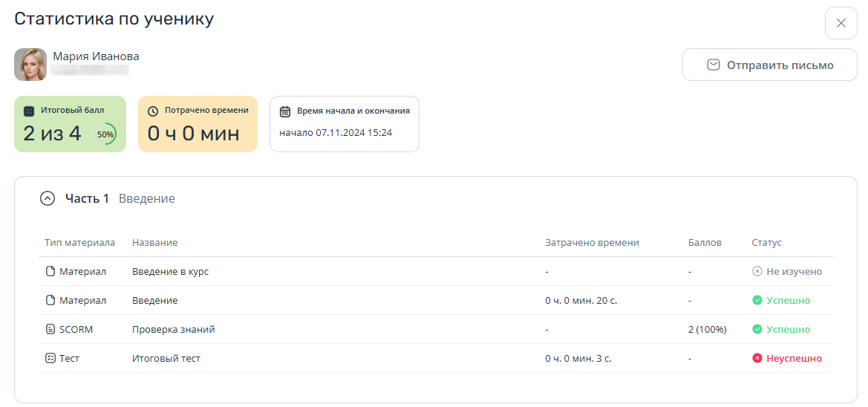Image resolution: width=868 pixels, height=407 pixels.
Task: Click the Материал icon for Введение в курс
Action: 50,271
